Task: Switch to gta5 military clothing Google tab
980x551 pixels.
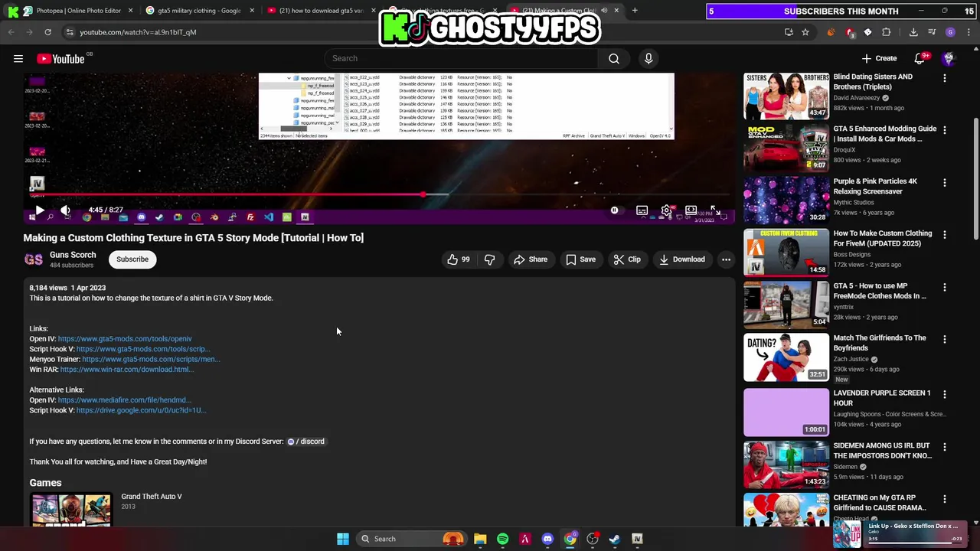Action: click(198, 11)
